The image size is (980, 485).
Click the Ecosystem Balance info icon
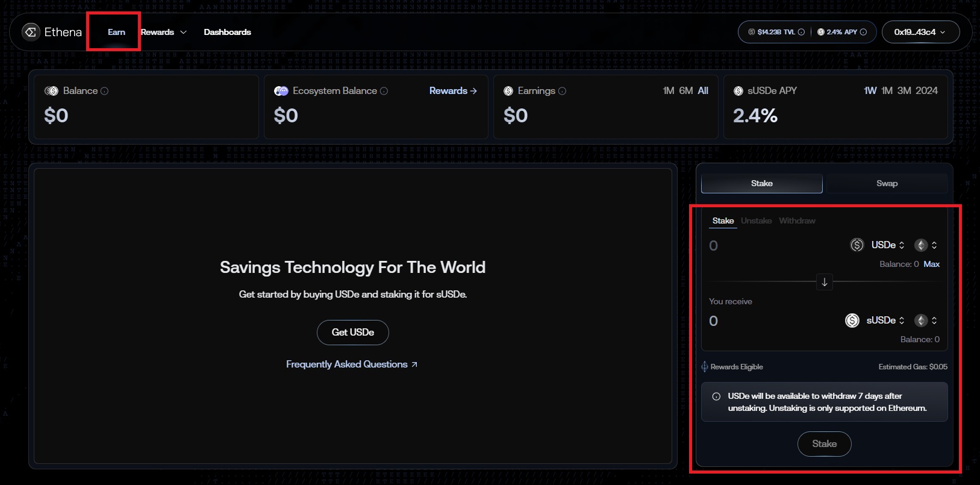click(x=384, y=91)
